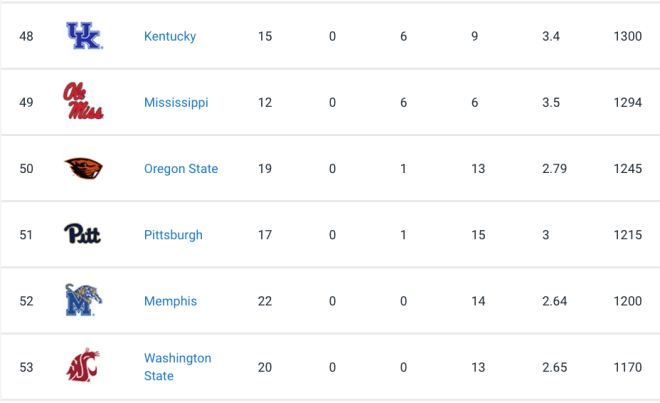Open the Washington State team link

pos(178,367)
